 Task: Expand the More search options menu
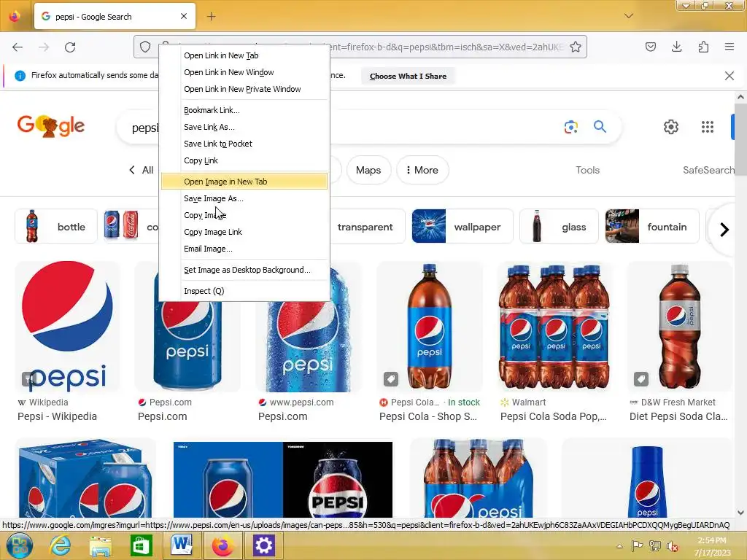tap(422, 170)
